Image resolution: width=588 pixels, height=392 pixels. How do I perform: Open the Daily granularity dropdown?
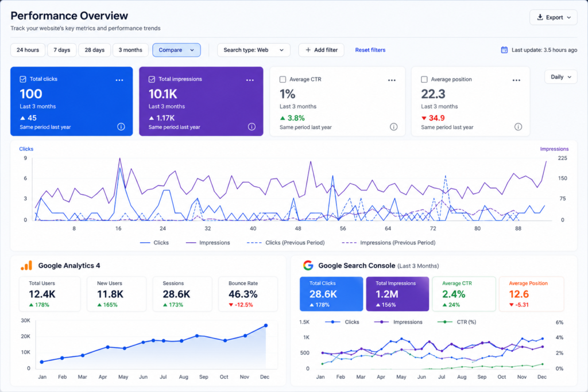[x=560, y=77]
